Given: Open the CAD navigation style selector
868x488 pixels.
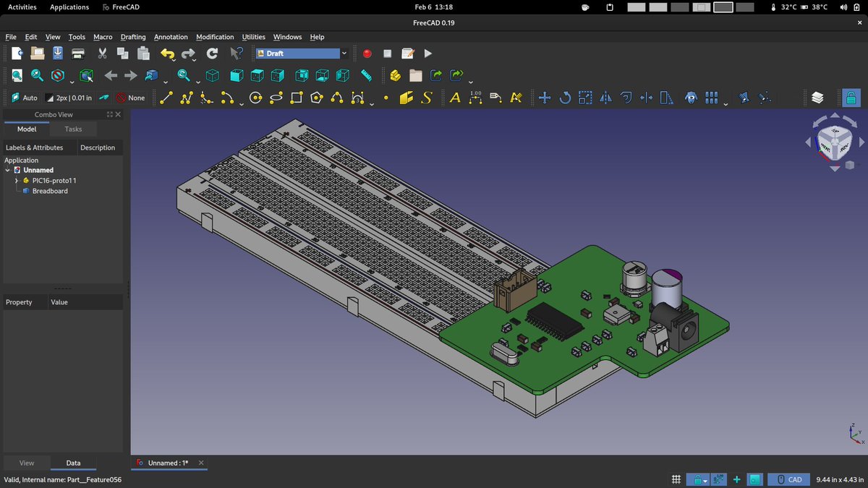Looking at the screenshot, I should (788, 479).
